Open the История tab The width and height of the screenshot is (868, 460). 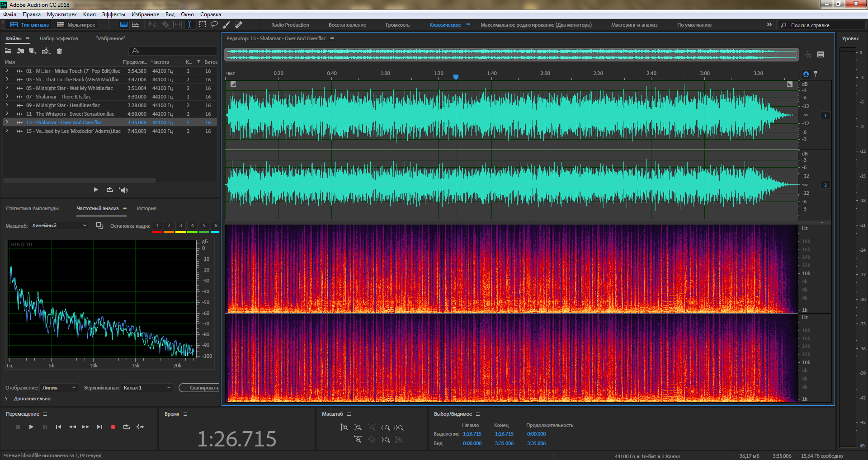[x=146, y=208]
